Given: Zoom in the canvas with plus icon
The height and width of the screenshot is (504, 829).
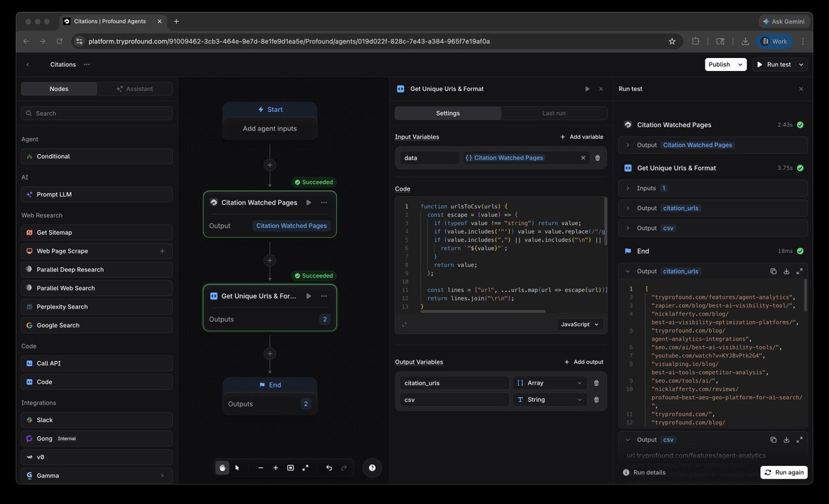Looking at the screenshot, I should point(276,467).
